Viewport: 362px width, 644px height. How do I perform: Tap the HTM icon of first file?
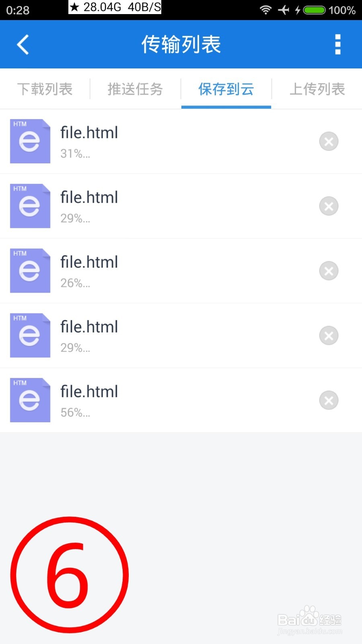click(30, 141)
